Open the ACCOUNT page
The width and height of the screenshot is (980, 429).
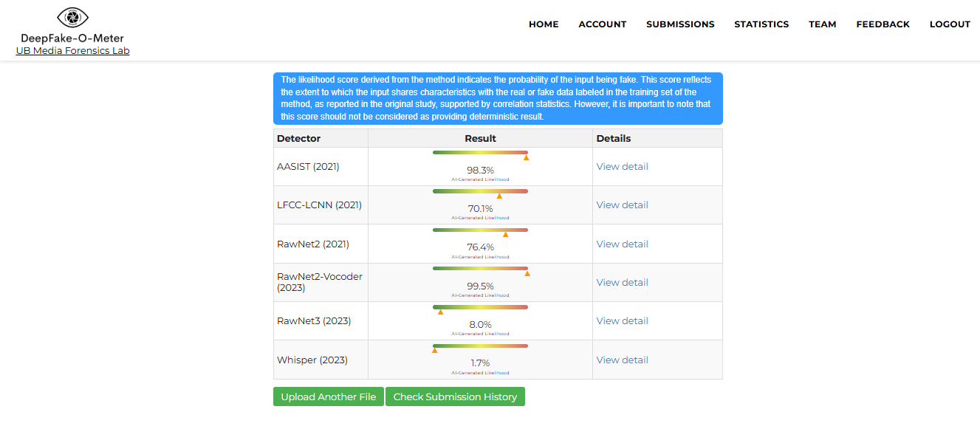602,24
